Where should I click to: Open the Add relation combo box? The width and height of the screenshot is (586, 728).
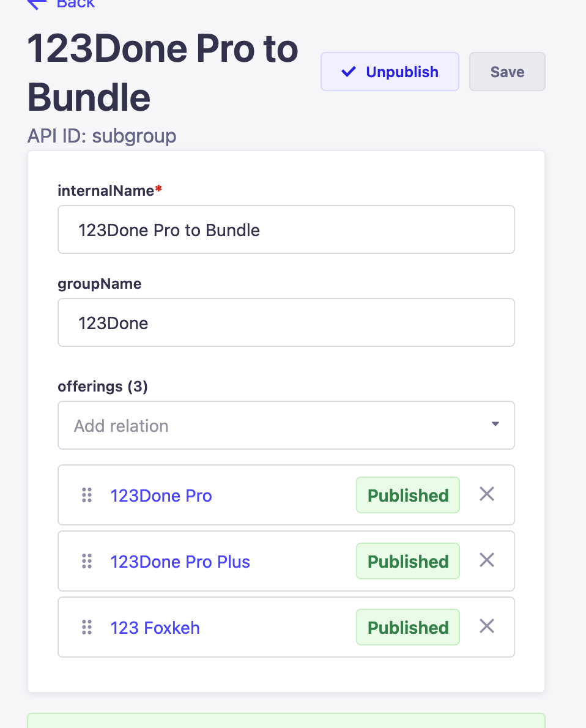tap(286, 425)
